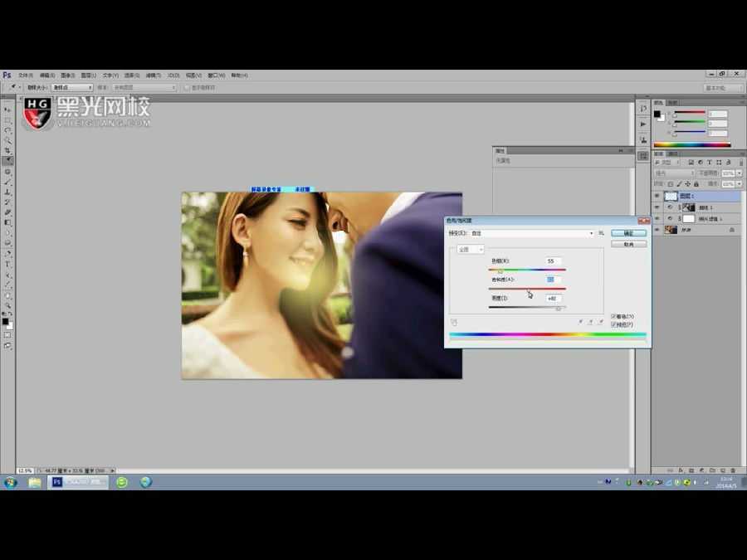This screenshot has height=560, width=747.
Task: Select the Move tool in the toolbox
Action: [7, 110]
